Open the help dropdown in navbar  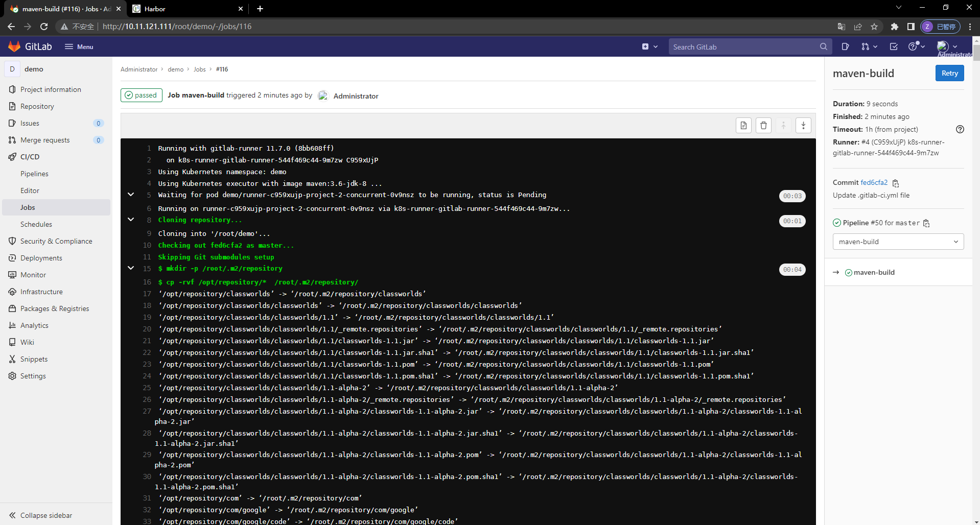point(917,46)
